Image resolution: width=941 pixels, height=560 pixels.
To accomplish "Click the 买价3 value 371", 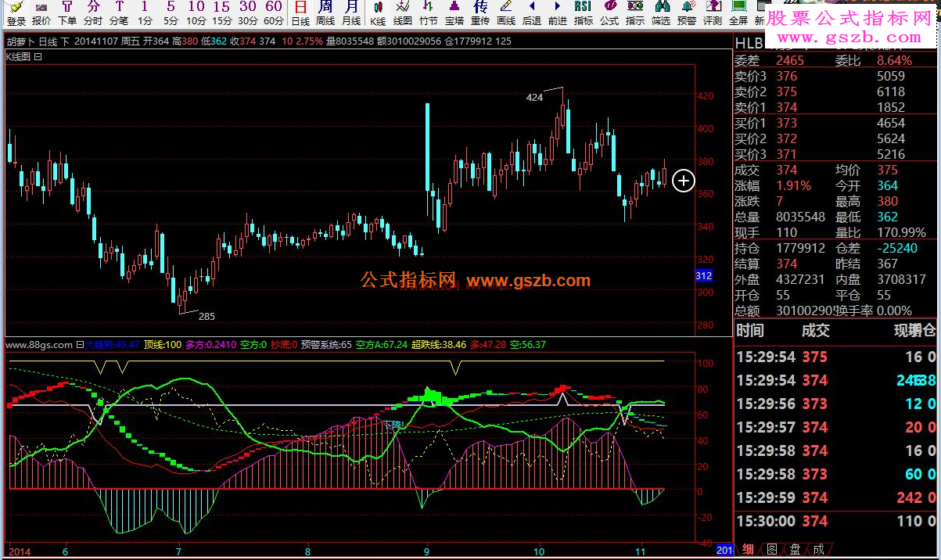I will pyautogui.click(x=787, y=154).
